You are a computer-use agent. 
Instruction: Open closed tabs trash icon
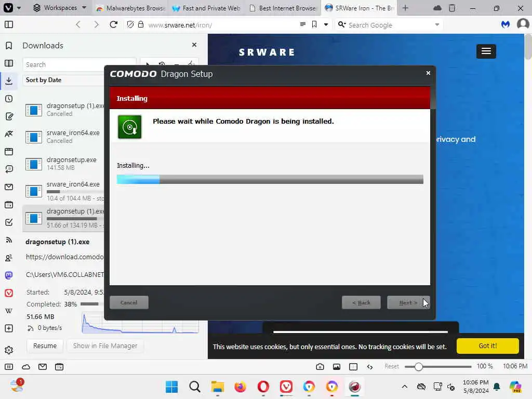452,8
